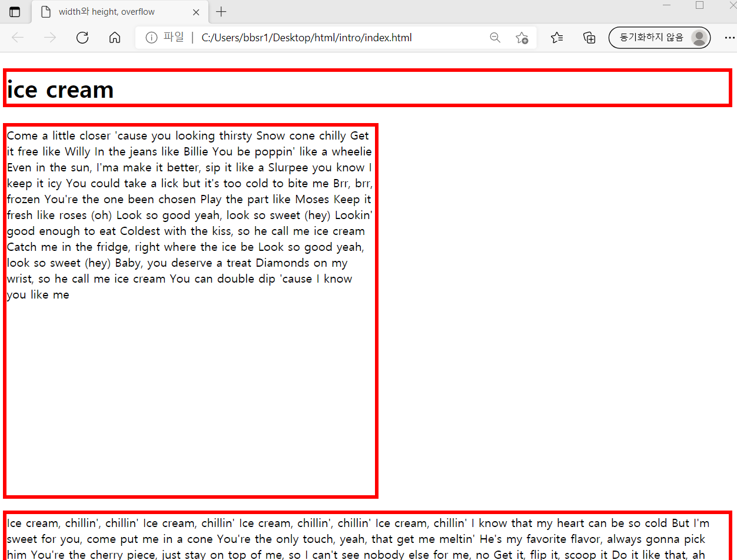The height and width of the screenshot is (560, 737).
Task: Add this page to favorites
Action: pyautogui.click(x=522, y=38)
